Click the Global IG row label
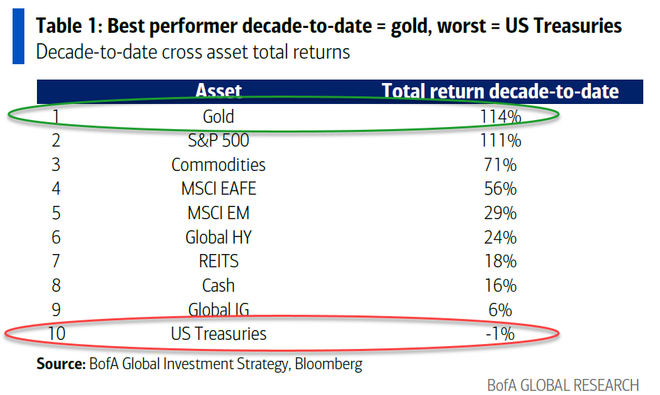 point(218,310)
